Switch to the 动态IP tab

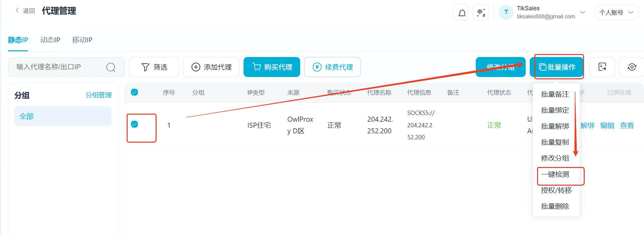(x=50, y=40)
